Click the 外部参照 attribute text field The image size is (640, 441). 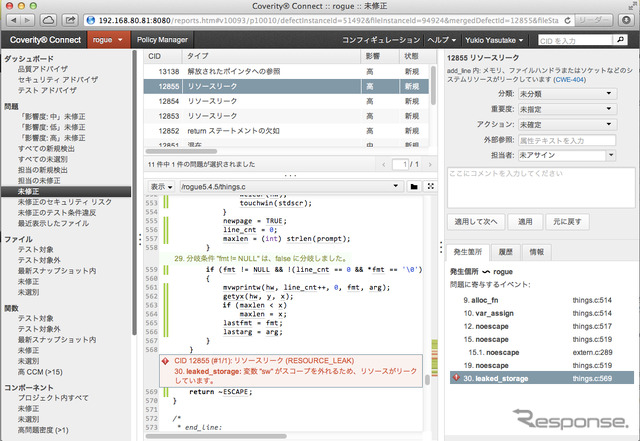point(567,140)
